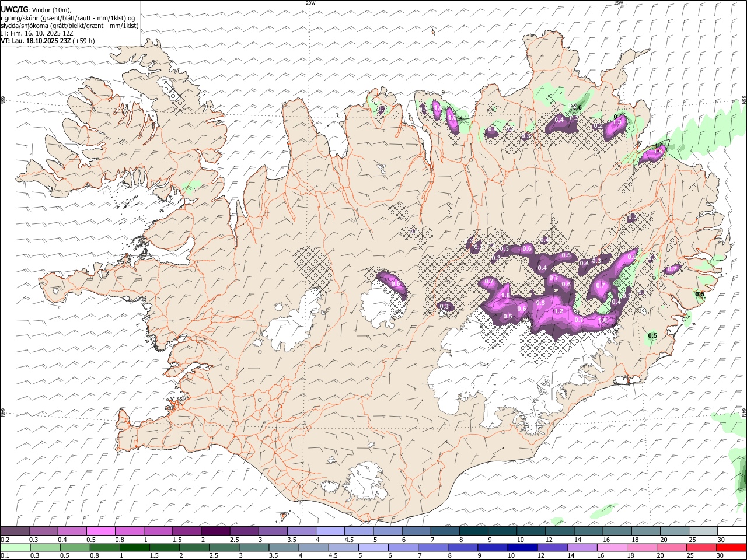Click the light gray swatch labeled 25 in top legend
Screen dimensions: 747x560
pos(703,531)
